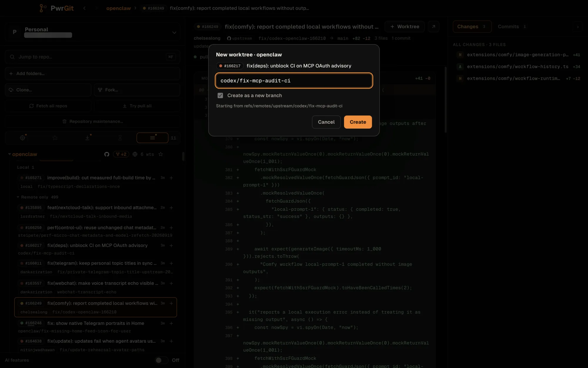
Task: Open openclaw GitHub icon
Action: coord(107,154)
